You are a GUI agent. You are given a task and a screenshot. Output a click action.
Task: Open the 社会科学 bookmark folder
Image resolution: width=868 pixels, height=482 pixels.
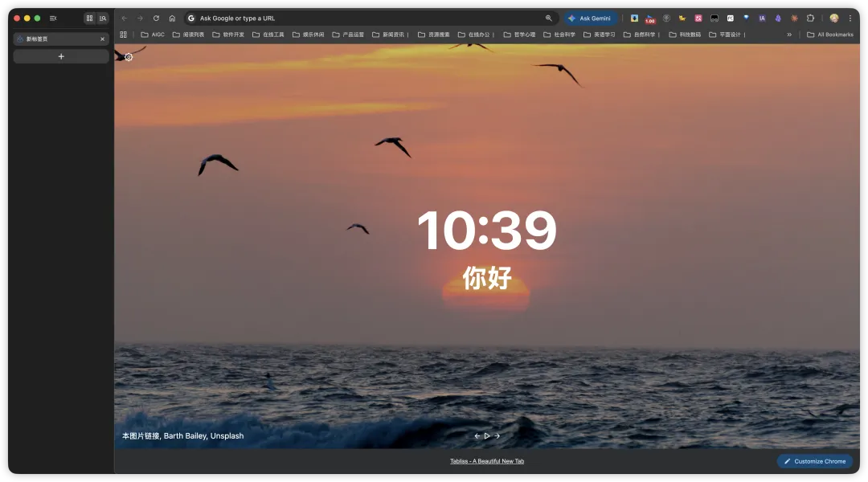tap(559, 35)
